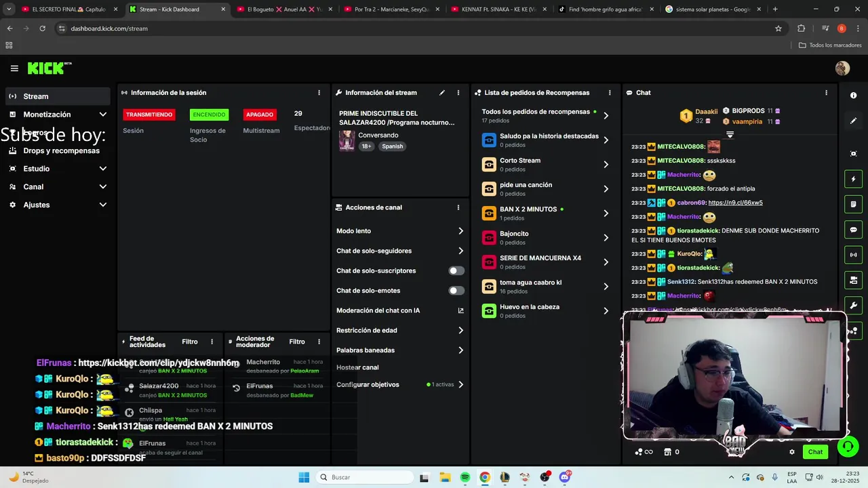
Task: Click the document note sidebar icon
Action: click(x=853, y=204)
